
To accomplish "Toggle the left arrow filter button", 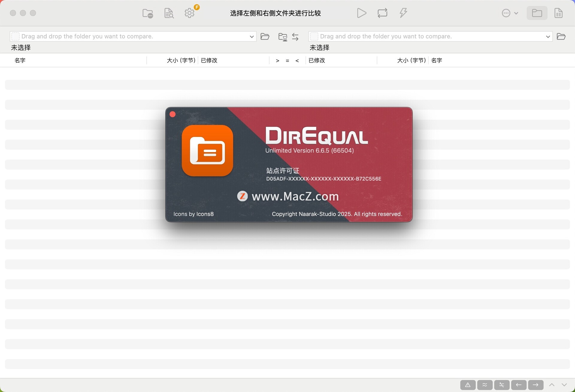I will 519,385.
